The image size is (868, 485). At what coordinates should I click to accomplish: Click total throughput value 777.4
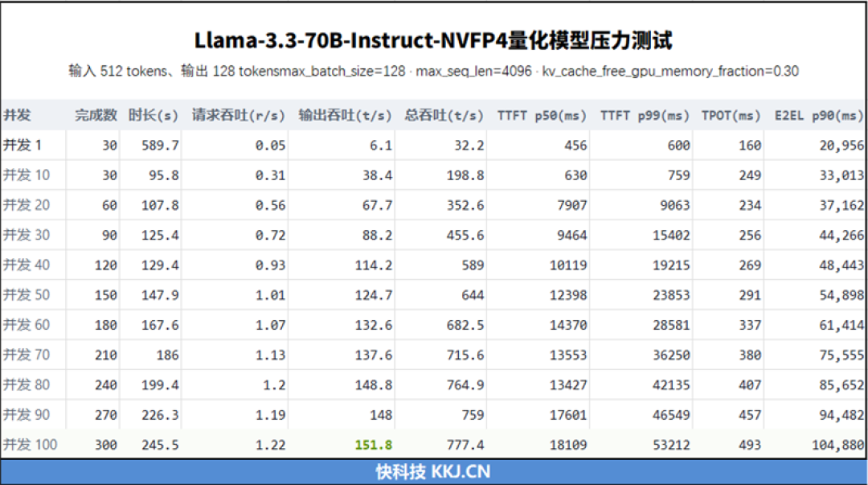(465, 445)
